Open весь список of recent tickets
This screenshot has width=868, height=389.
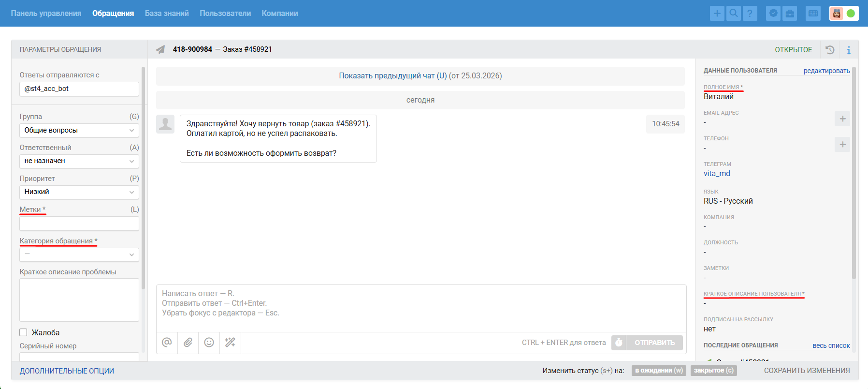coord(831,345)
